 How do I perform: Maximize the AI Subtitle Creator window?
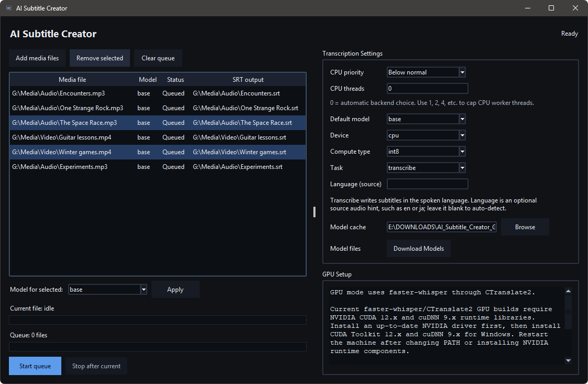pos(551,8)
